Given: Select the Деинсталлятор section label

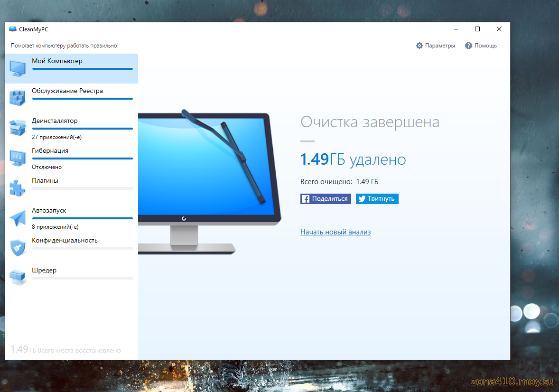Looking at the screenshot, I should 55,121.
